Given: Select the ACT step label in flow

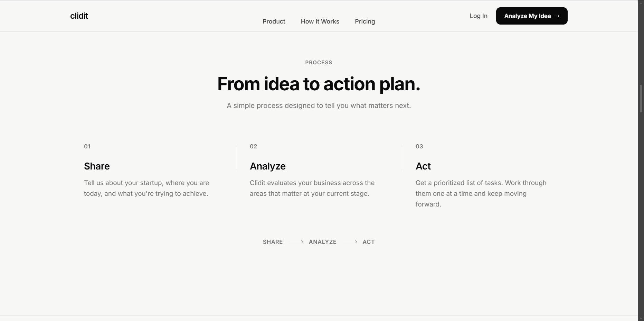Looking at the screenshot, I should click(369, 242).
